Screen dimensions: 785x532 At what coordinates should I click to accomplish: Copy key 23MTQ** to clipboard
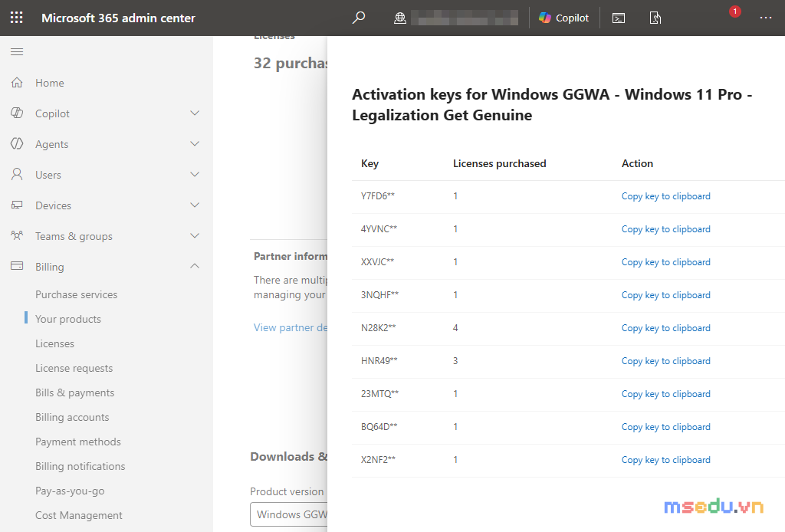point(666,394)
